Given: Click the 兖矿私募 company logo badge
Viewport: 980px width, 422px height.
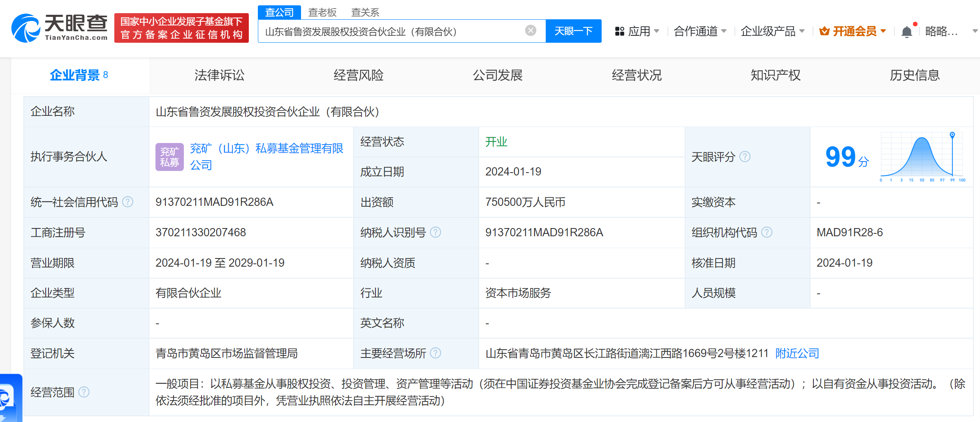Looking at the screenshot, I should point(169,157).
